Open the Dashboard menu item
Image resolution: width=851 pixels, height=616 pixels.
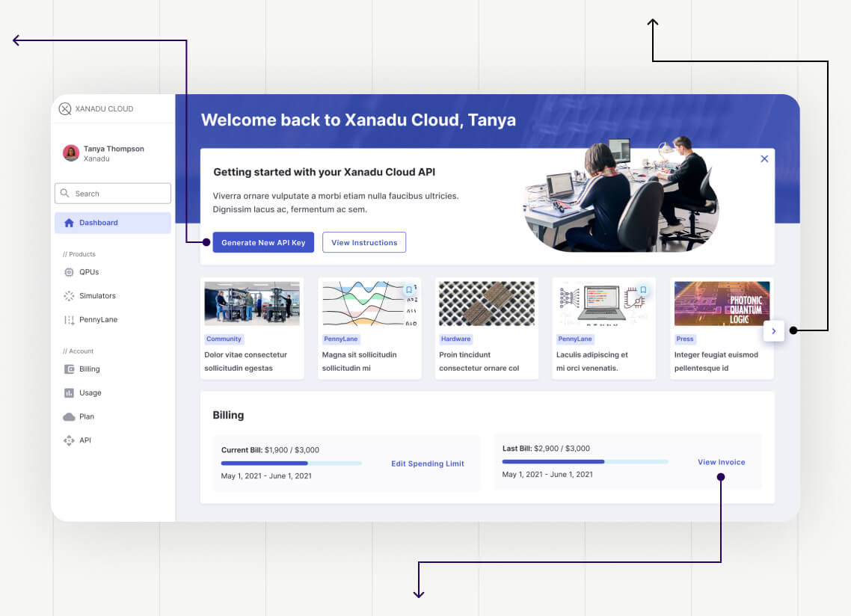coord(113,223)
